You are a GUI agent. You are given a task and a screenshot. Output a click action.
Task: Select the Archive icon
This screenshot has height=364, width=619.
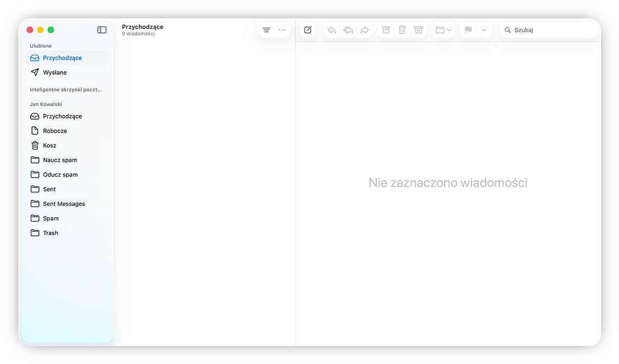[x=385, y=30]
